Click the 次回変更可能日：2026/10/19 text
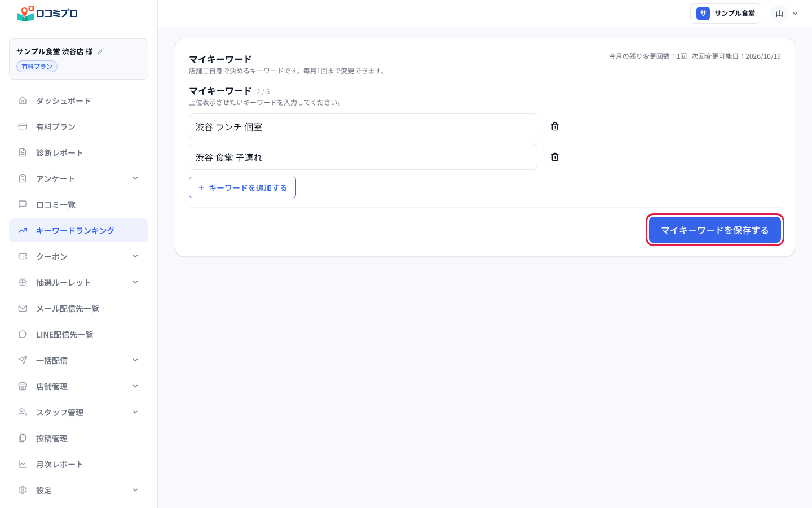 click(x=736, y=56)
